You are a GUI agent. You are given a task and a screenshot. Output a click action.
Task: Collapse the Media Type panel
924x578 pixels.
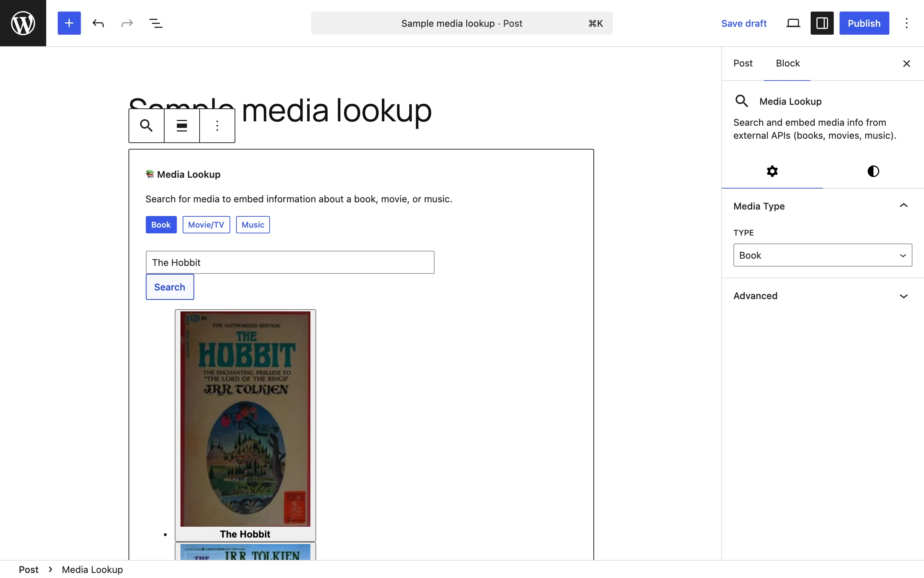(x=823, y=206)
